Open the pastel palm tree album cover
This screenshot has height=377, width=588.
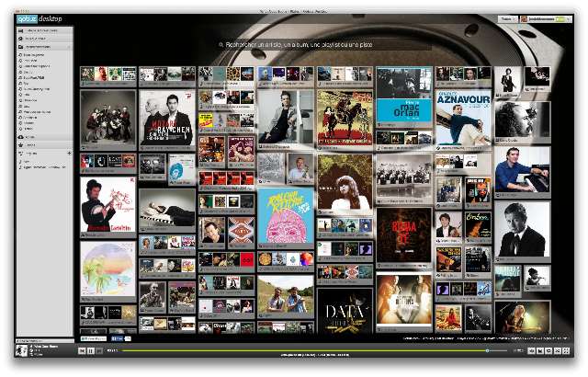click(108, 269)
